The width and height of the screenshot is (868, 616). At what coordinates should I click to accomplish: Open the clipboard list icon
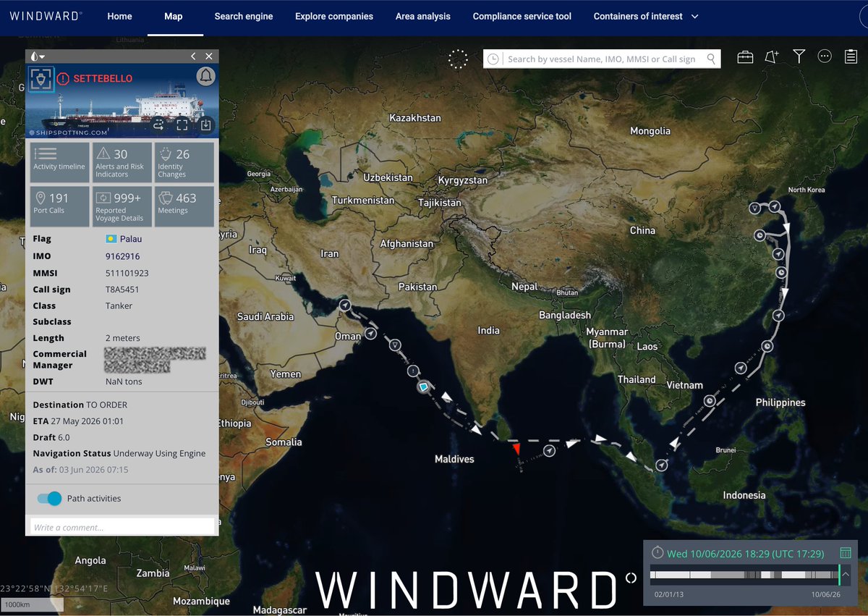click(851, 56)
